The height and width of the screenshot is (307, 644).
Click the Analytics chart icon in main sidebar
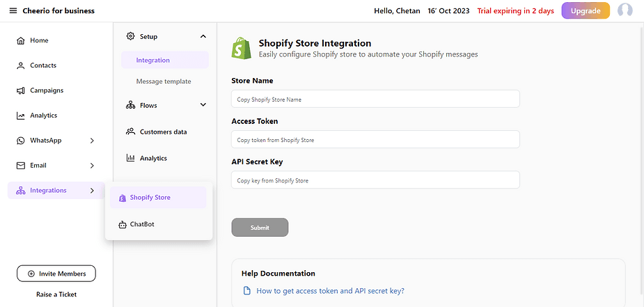coord(20,116)
